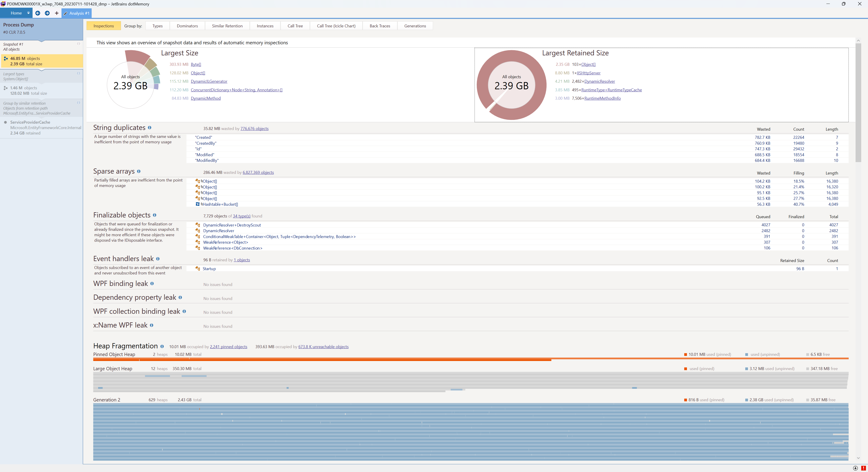Click the forward navigation arrow
Image resolution: width=868 pixels, height=472 pixels.
(47, 13)
